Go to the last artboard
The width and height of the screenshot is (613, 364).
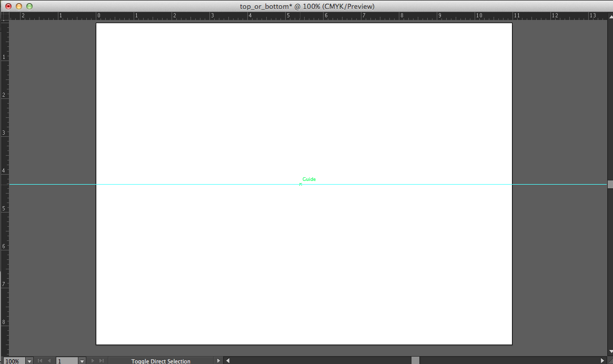pyautogui.click(x=102, y=361)
